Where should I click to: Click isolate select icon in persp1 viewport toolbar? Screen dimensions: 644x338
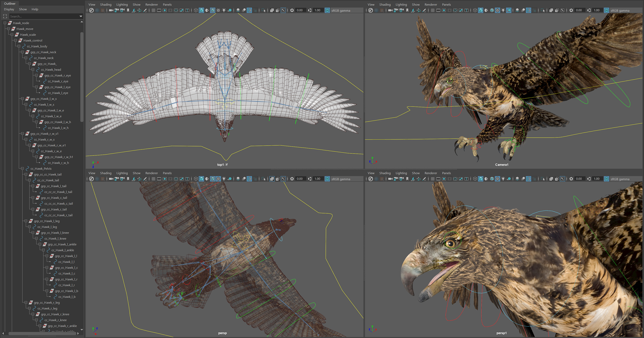(543, 179)
